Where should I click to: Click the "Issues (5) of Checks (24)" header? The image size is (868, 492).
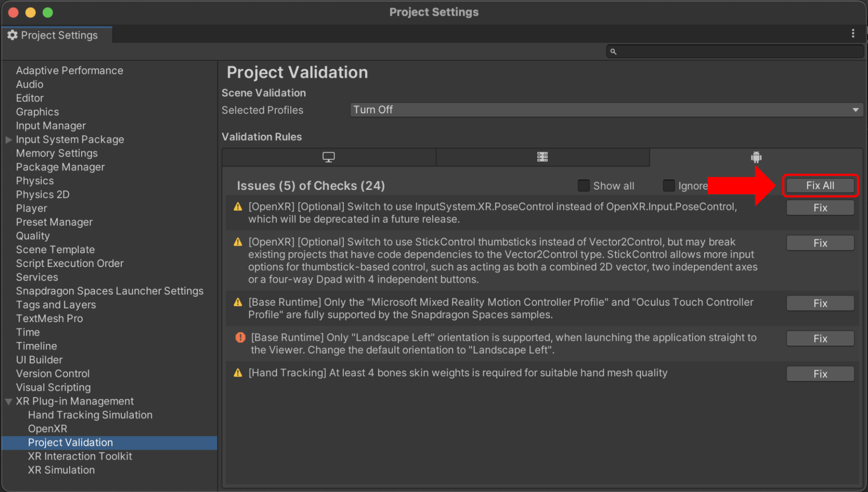[x=311, y=186]
